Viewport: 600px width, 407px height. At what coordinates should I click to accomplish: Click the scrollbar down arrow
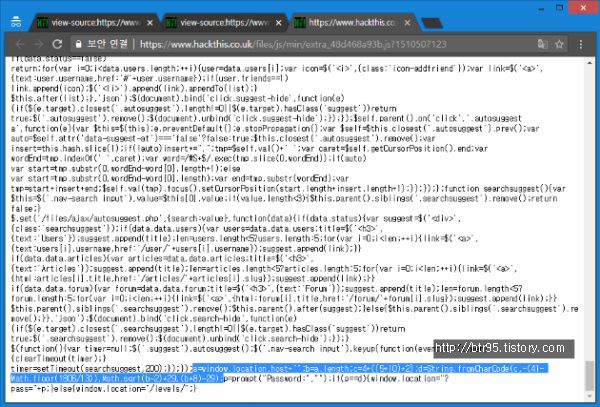[x=590, y=397]
